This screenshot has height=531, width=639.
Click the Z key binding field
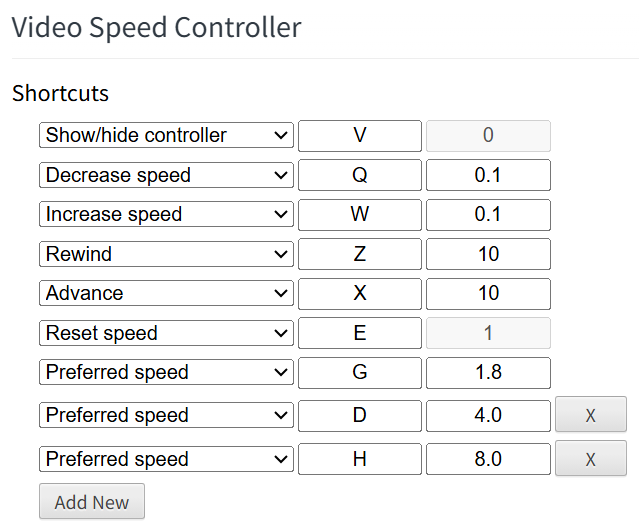point(360,254)
